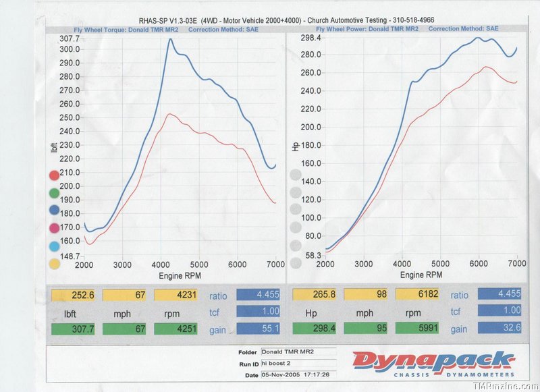Screen dimensions: 540x392
Task: Select the yellow run color circle
Action: (x=55, y=264)
